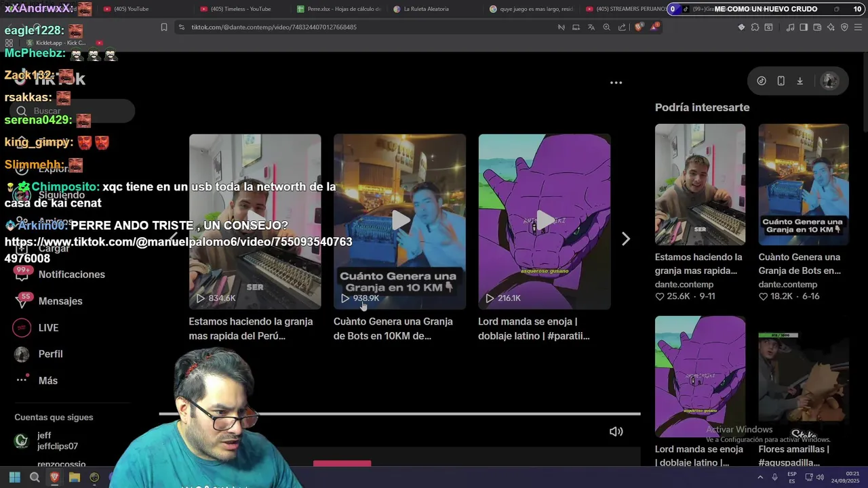
Task: Open caption 'Cuànto Genera una Granja de Bots en 10KM'
Action: tap(393, 329)
